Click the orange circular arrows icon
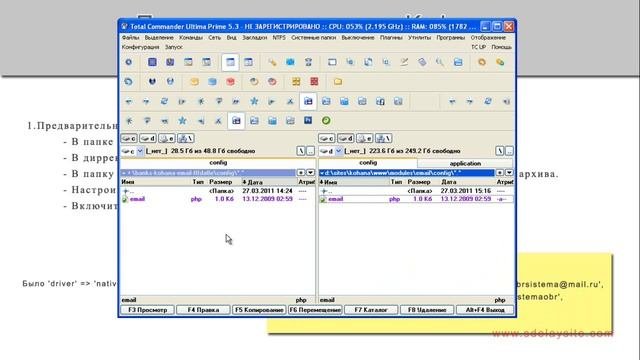The image size is (640, 360). [x=482, y=62]
